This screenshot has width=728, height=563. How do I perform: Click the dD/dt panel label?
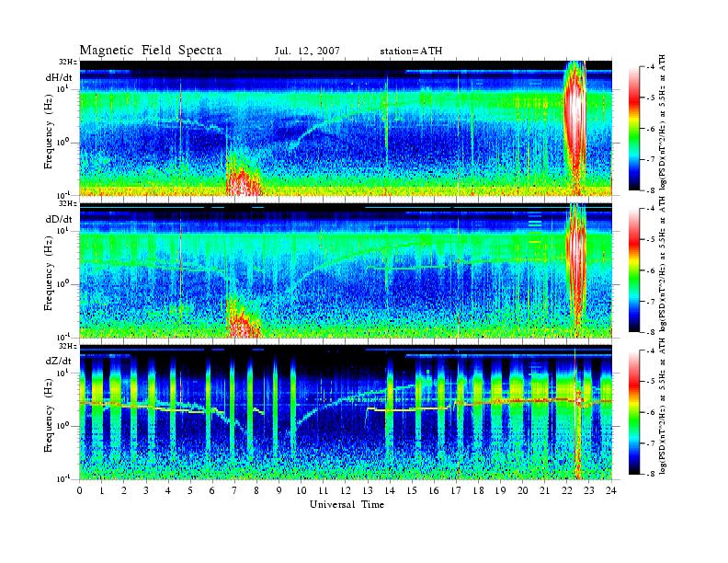59,219
